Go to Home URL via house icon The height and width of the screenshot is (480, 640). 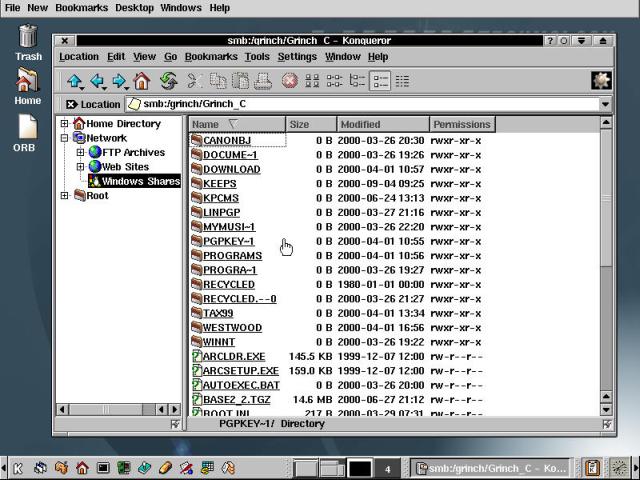coord(142,81)
